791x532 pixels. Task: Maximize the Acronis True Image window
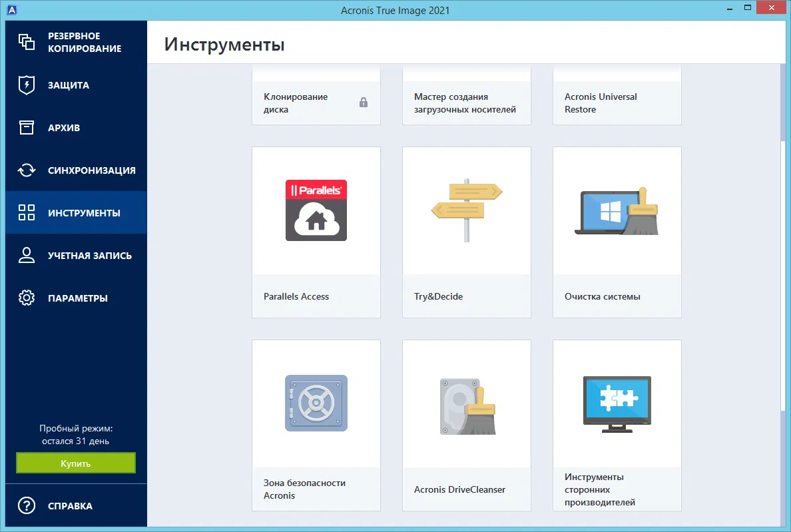[x=748, y=7]
